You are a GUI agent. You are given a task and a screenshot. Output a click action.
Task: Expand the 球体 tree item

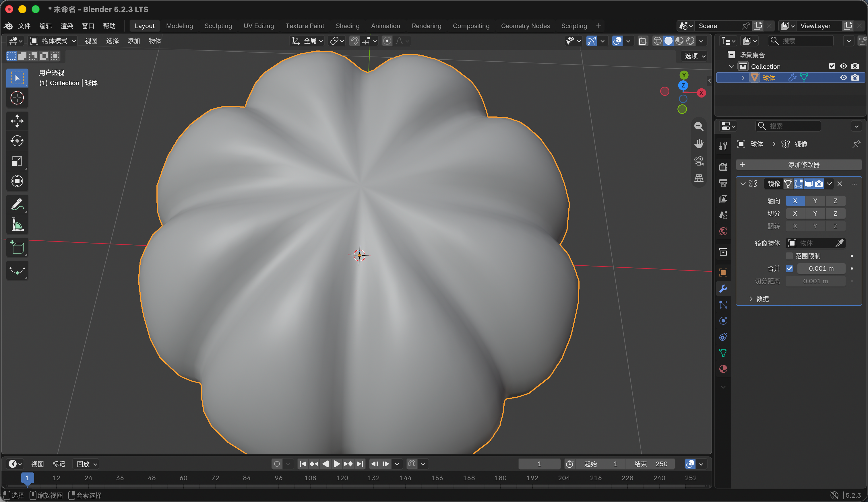pos(743,78)
